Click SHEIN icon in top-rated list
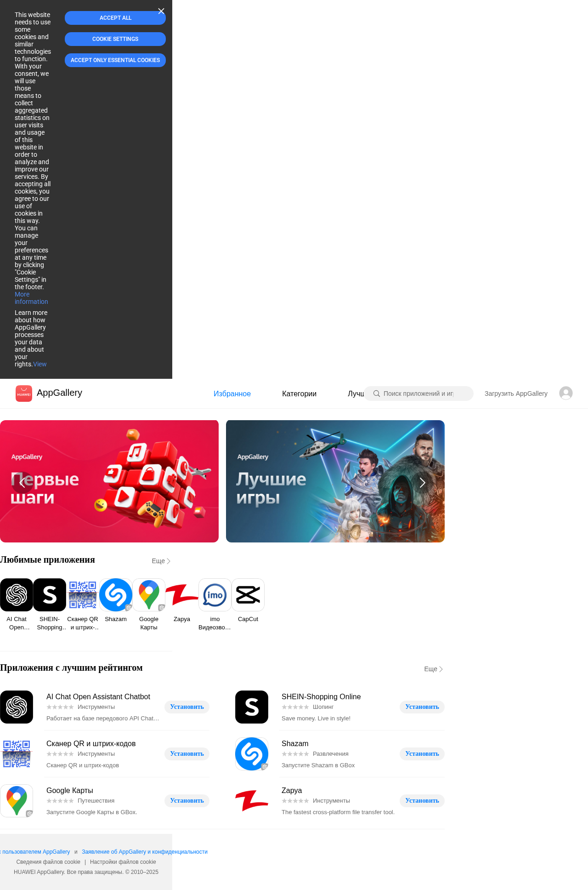The image size is (588, 890). pyautogui.click(x=252, y=707)
